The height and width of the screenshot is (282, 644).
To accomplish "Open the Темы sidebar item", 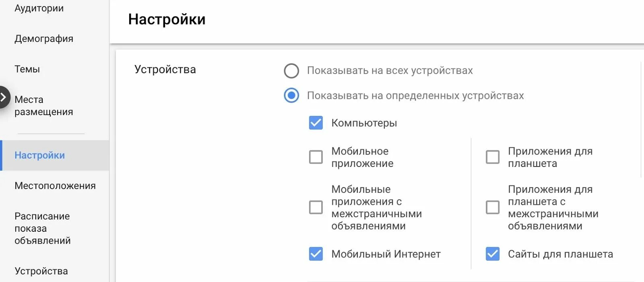I will (x=27, y=69).
